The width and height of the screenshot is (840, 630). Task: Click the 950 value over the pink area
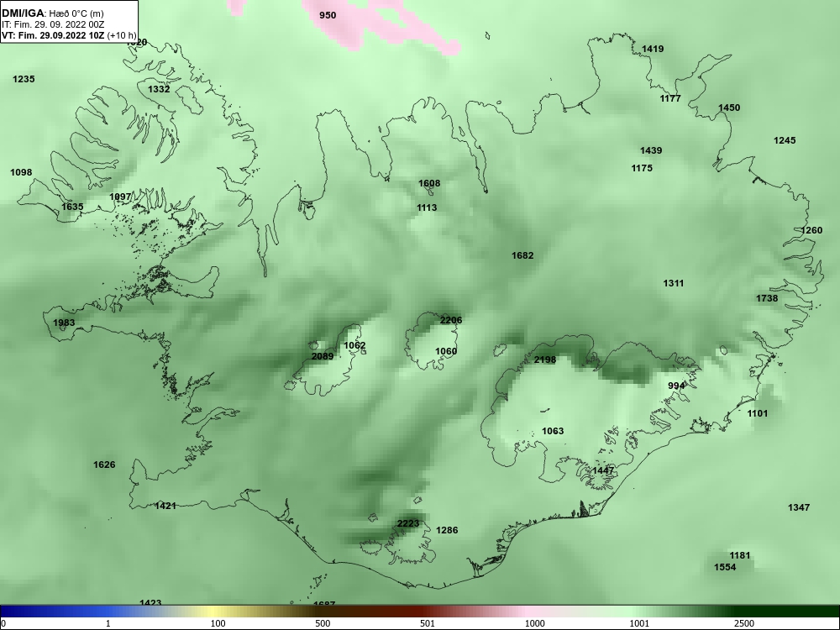(x=328, y=15)
